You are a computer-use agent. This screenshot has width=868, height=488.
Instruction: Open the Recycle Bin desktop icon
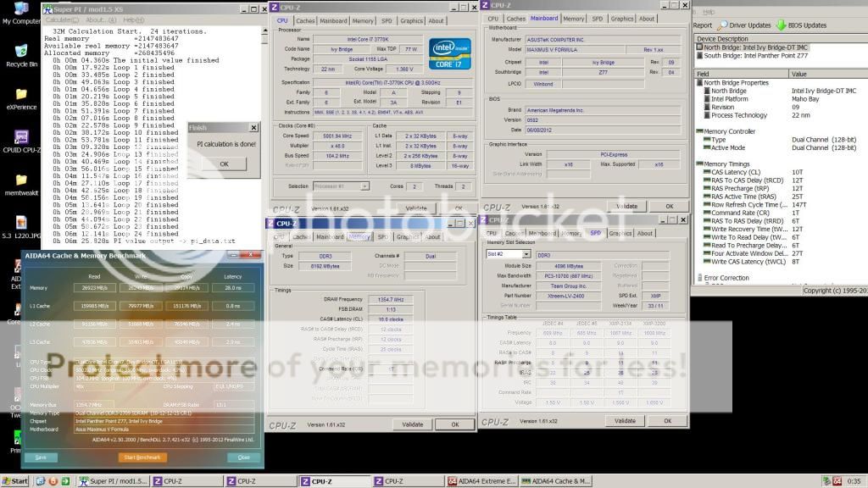pyautogui.click(x=21, y=56)
